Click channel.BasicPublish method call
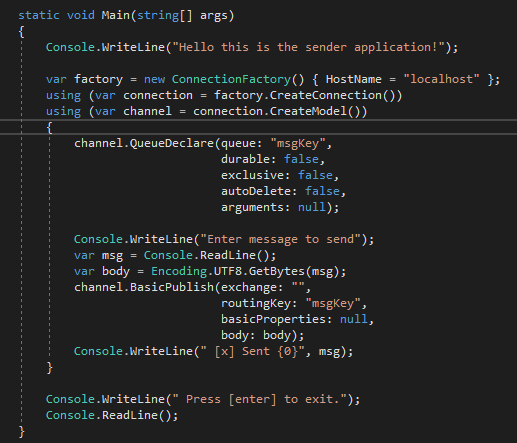The height and width of the screenshot is (443, 517). click(144, 287)
